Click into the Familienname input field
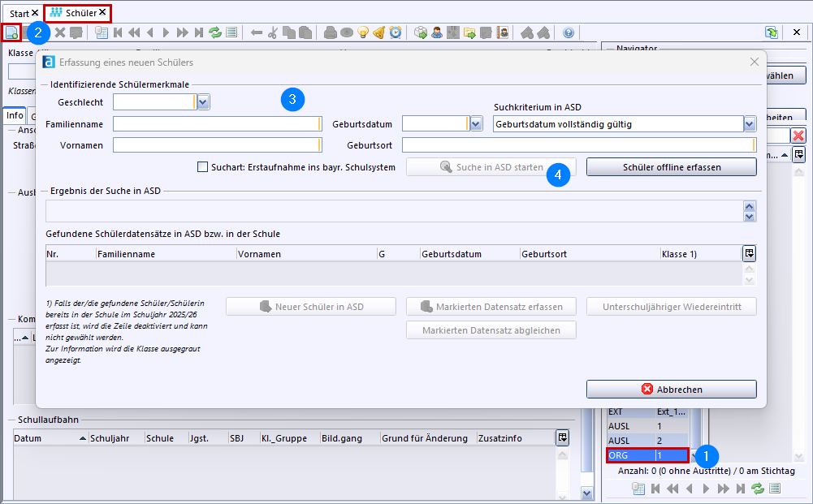This screenshot has width=813, height=504. [x=217, y=124]
